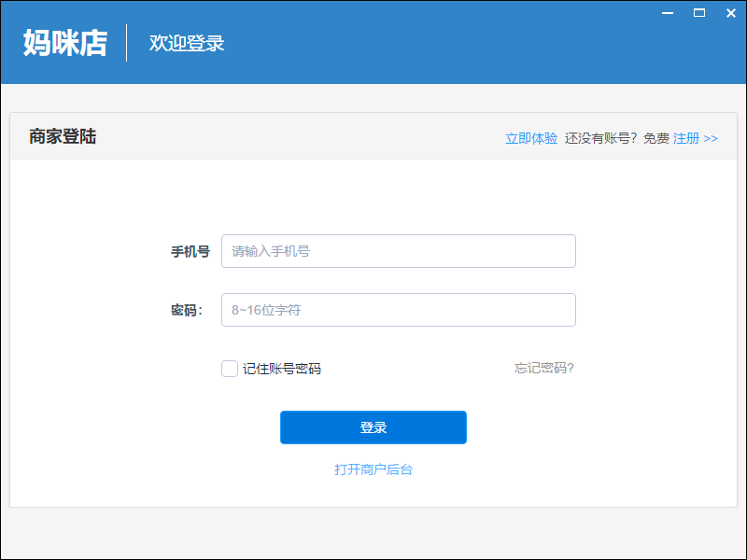Click the 欢迎登录 header text
This screenshot has height=560, width=747.
pyautogui.click(x=187, y=44)
